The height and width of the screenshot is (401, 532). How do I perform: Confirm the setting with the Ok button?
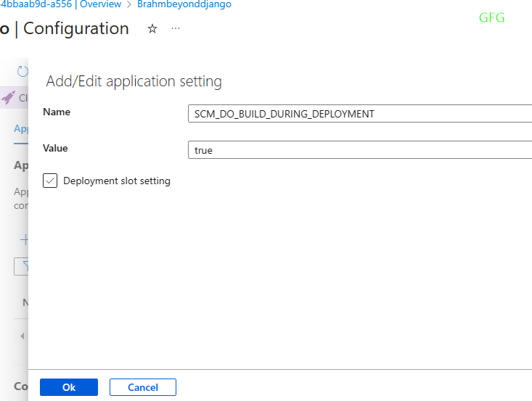[x=69, y=387]
